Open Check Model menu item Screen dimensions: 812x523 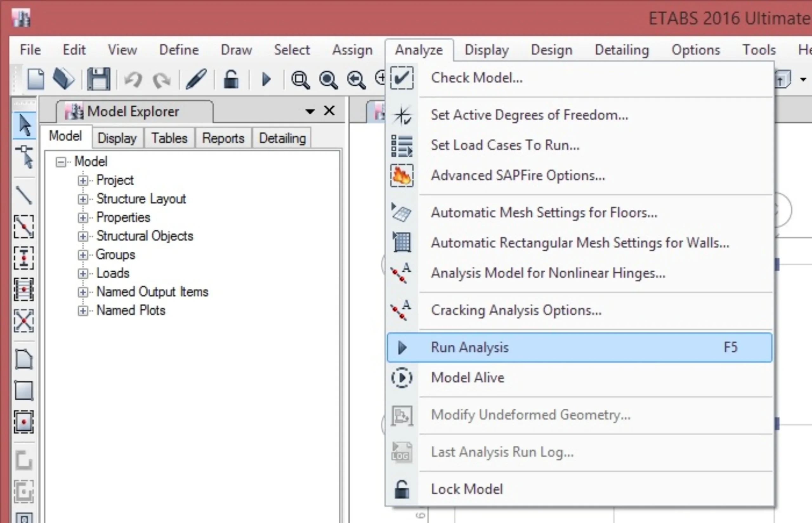coord(476,78)
